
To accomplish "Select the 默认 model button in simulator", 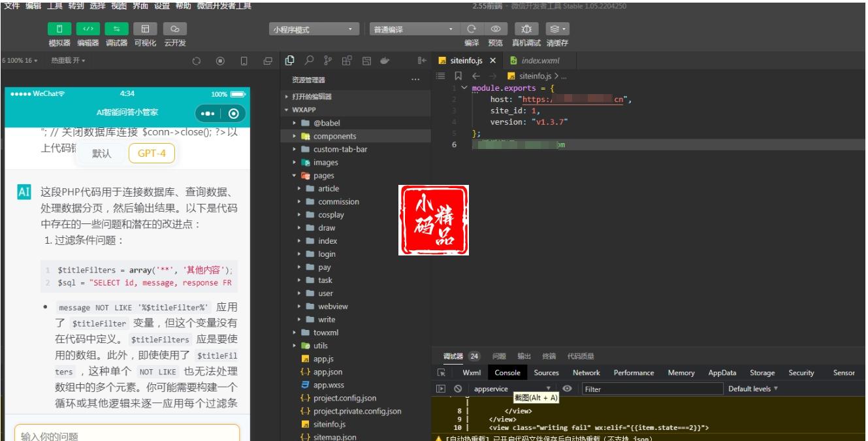I will [101, 154].
